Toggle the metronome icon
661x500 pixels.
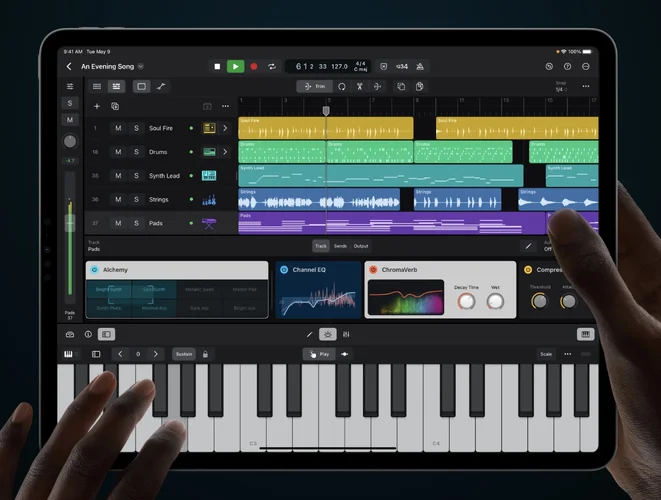pyautogui.click(x=420, y=67)
